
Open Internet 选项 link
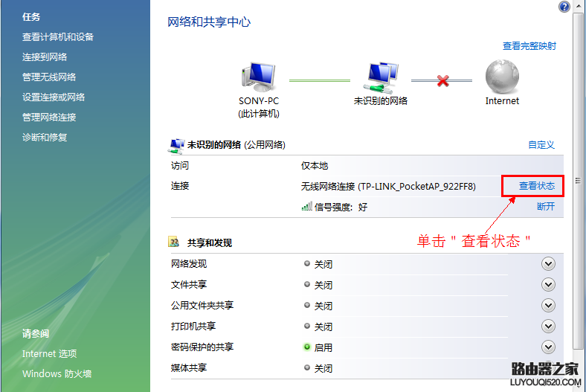49,353
